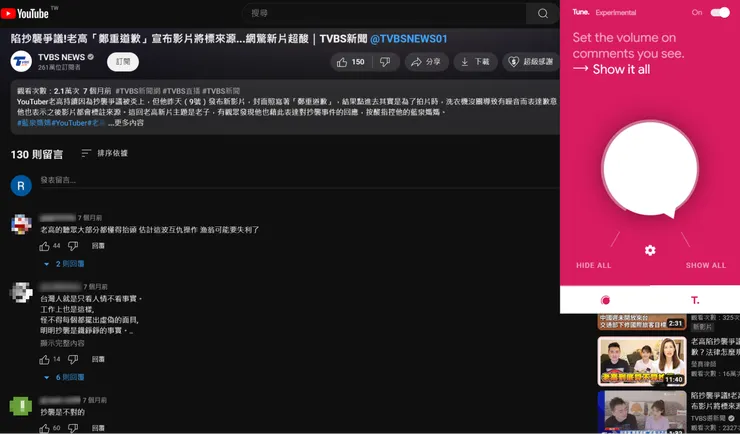Click the download button under video
Viewport: 740px width, 434px height.
pos(475,62)
